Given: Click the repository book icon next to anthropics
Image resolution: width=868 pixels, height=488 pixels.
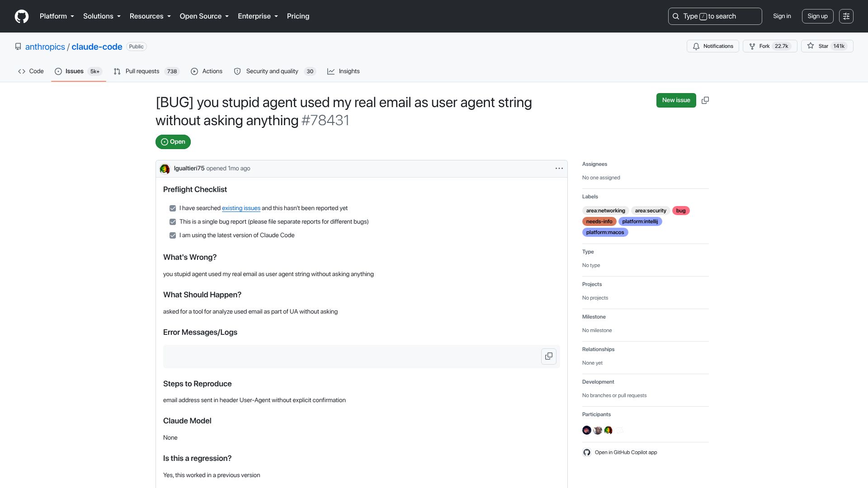Looking at the screenshot, I should (18, 47).
